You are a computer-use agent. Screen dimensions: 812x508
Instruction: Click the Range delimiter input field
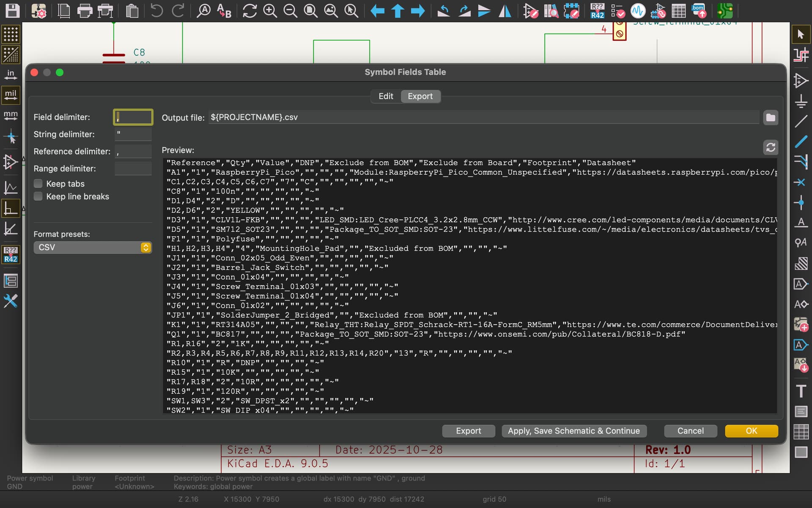(133, 168)
